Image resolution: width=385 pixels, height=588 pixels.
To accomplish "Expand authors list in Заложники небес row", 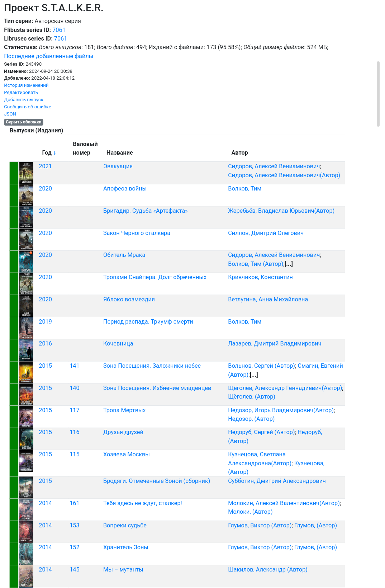I will [x=254, y=375].
